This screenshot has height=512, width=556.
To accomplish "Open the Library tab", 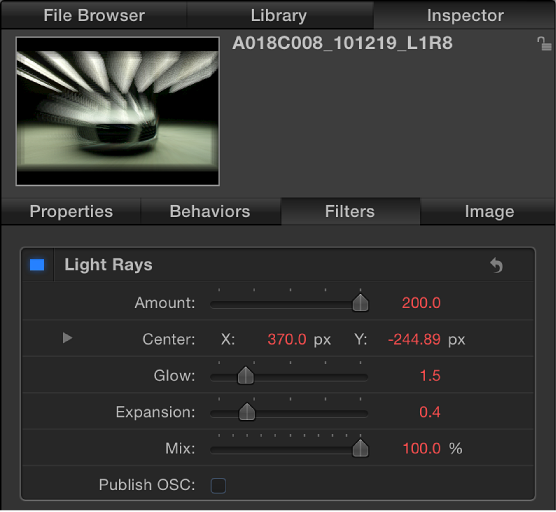I will [279, 16].
